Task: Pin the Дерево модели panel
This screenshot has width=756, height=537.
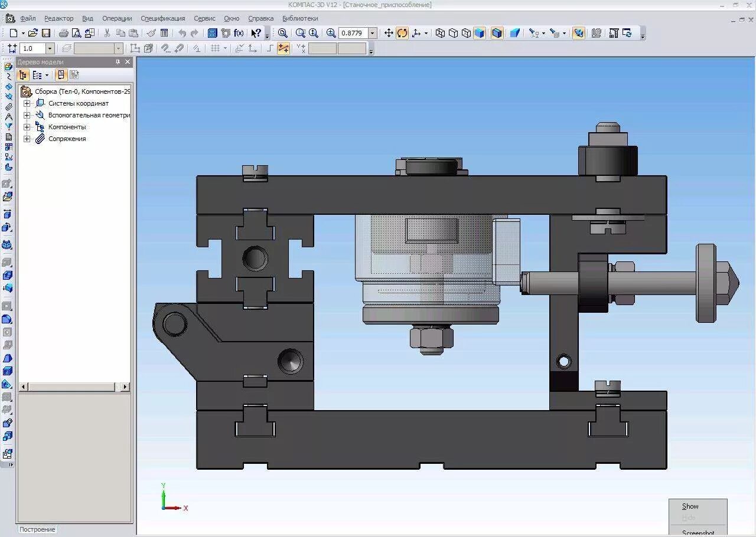Action: [118, 61]
